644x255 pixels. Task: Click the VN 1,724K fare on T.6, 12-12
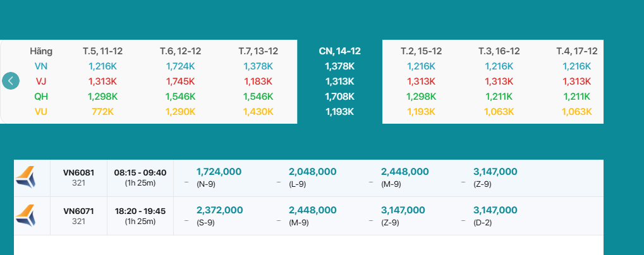point(181,66)
